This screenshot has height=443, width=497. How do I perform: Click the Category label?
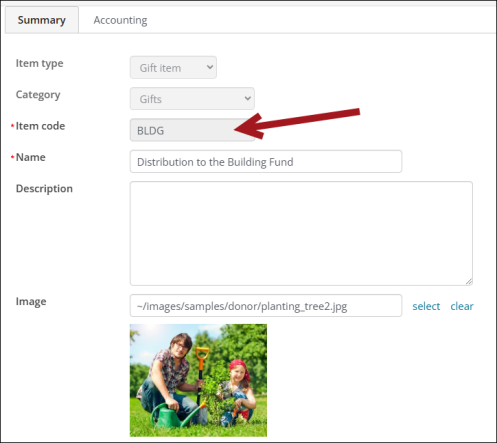click(x=38, y=95)
